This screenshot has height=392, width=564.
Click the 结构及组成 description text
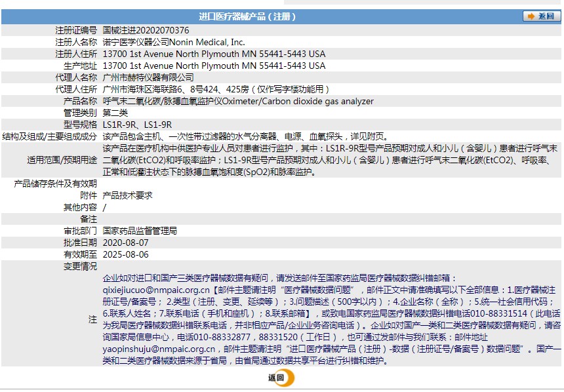(x=246, y=136)
